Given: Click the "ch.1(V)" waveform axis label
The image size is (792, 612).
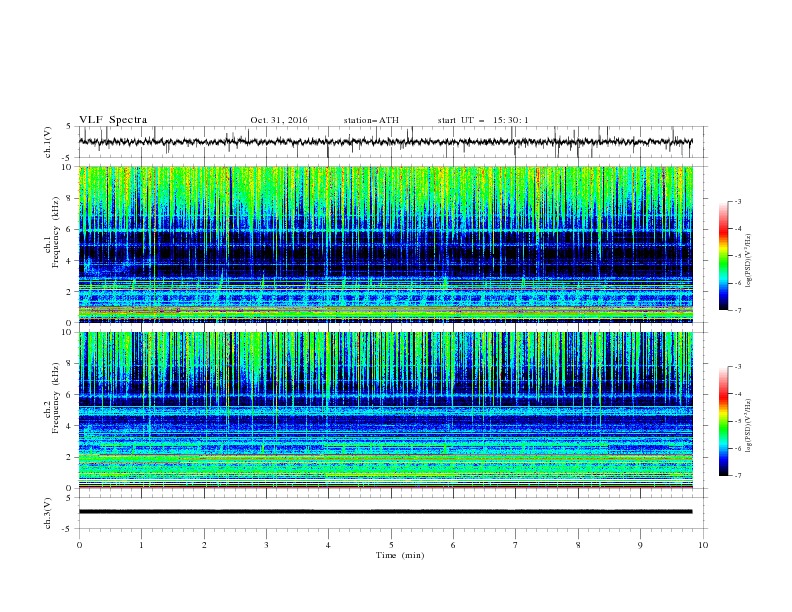Looking at the screenshot, I should [x=48, y=142].
